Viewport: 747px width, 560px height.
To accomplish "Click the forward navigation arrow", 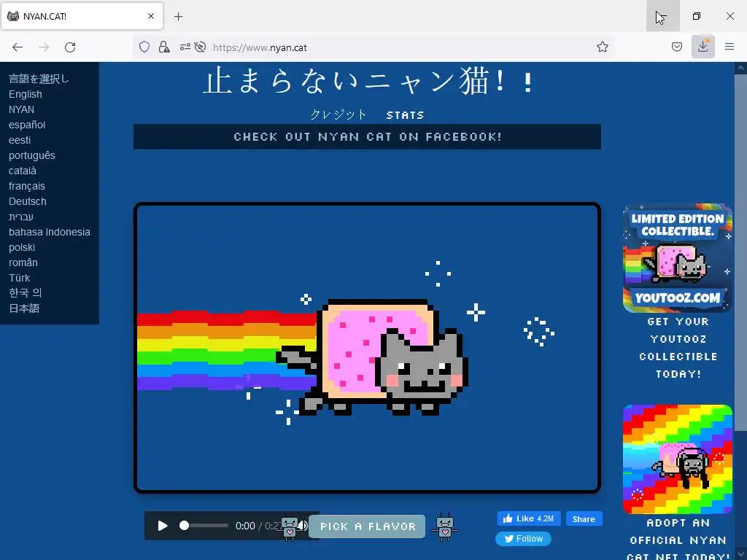I will 44,47.
